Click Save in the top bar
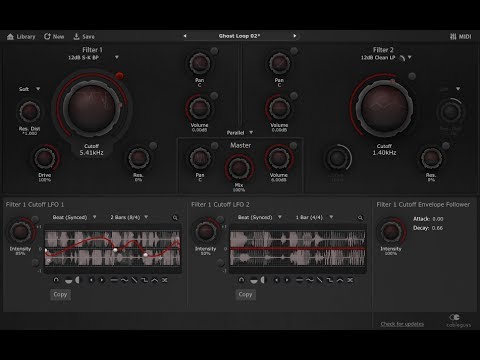480x360 pixels. [84, 36]
